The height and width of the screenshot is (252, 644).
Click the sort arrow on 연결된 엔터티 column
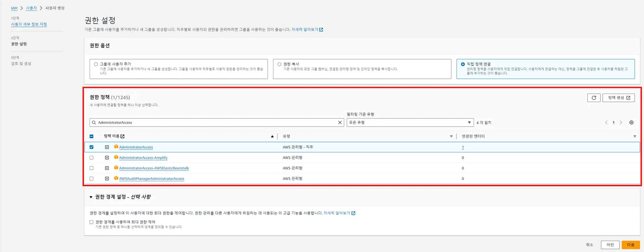(x=635, y=136)
